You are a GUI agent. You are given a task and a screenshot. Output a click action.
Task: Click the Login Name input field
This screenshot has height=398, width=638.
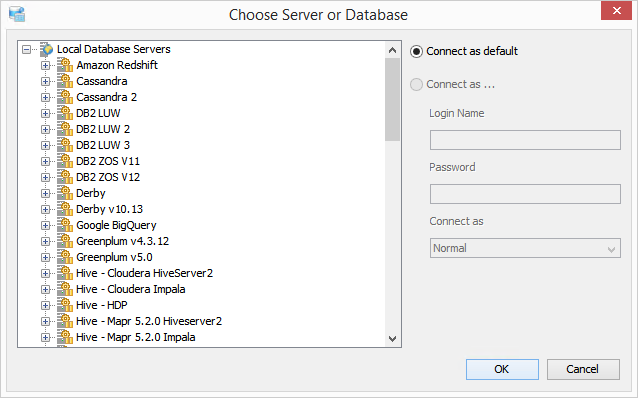point(525,140)
